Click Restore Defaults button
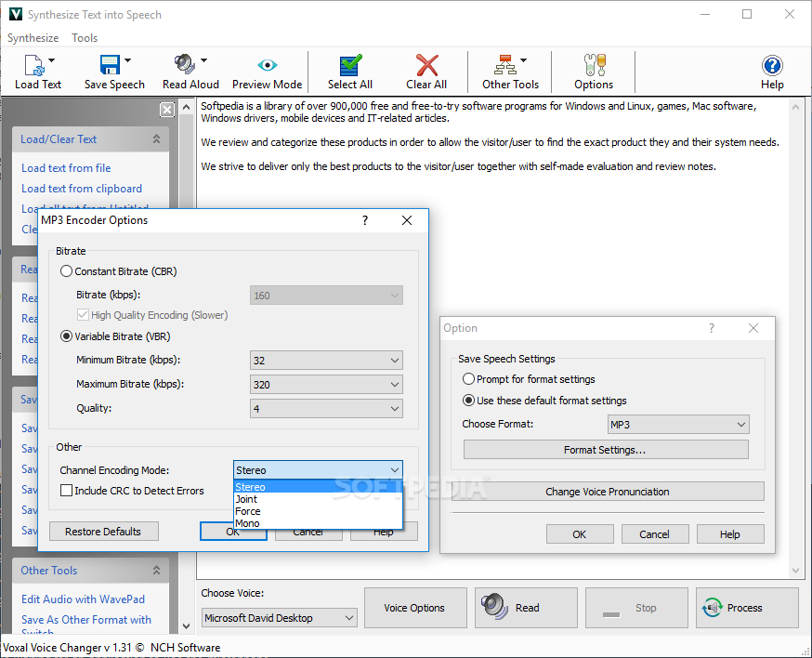812x658 pixels. tap(103, 532)
